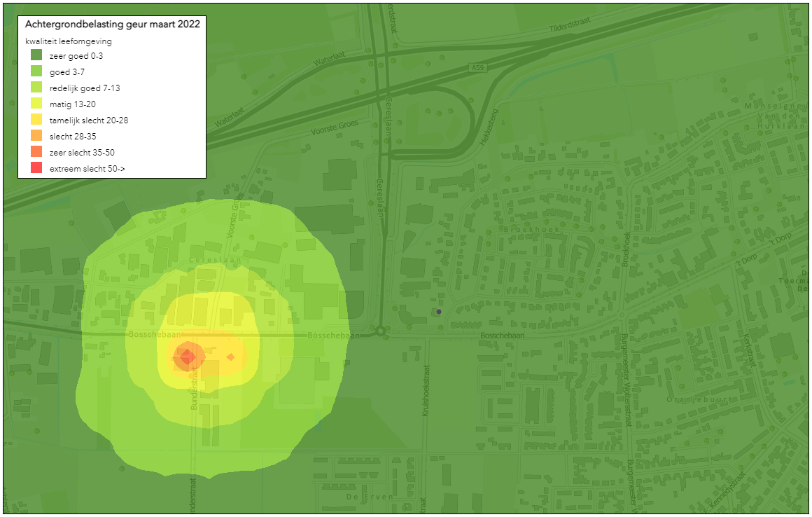Select the 'extreem slecht 50->' legend text

pyautogui.click(x=87, y=168)
